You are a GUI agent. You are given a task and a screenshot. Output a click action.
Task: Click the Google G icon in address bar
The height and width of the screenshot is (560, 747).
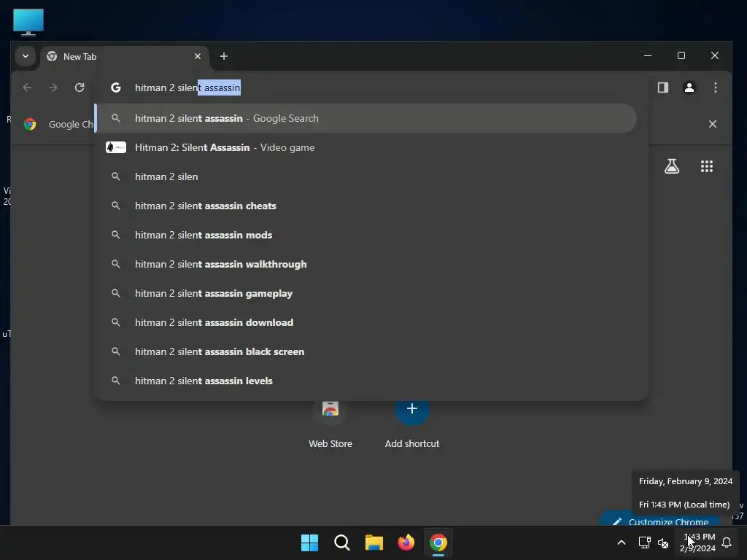[x=116, y=87]
